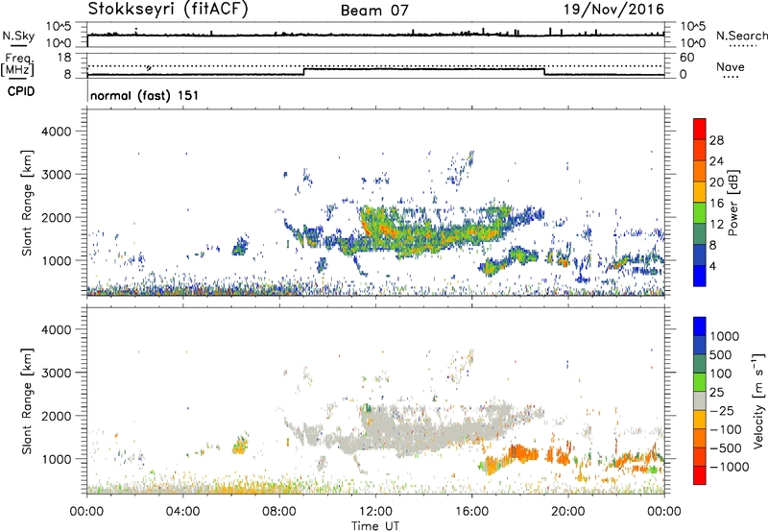
Task: Click the 'Power [dB]' color bar label
Action: (733, 203)
